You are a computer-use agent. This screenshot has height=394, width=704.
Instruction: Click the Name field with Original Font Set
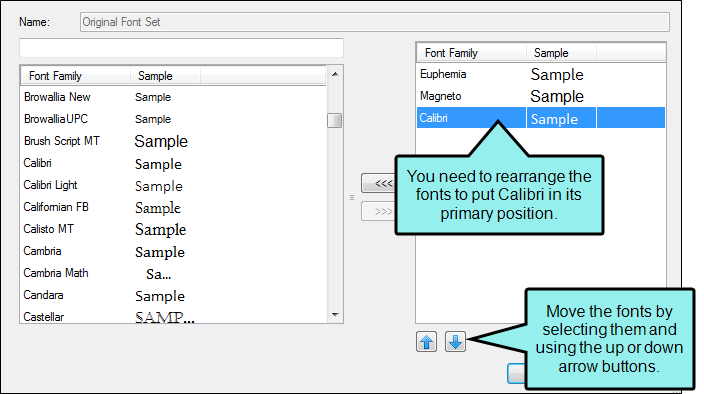(x=375, y=22)
